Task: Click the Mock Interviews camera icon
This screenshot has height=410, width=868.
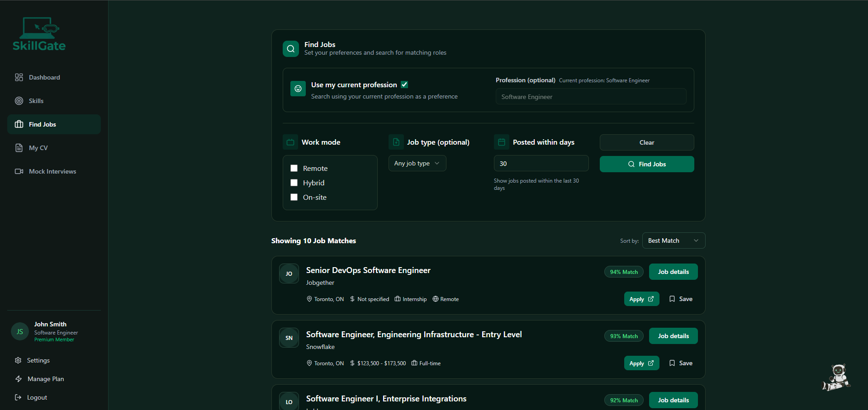Action: point(19,171)
